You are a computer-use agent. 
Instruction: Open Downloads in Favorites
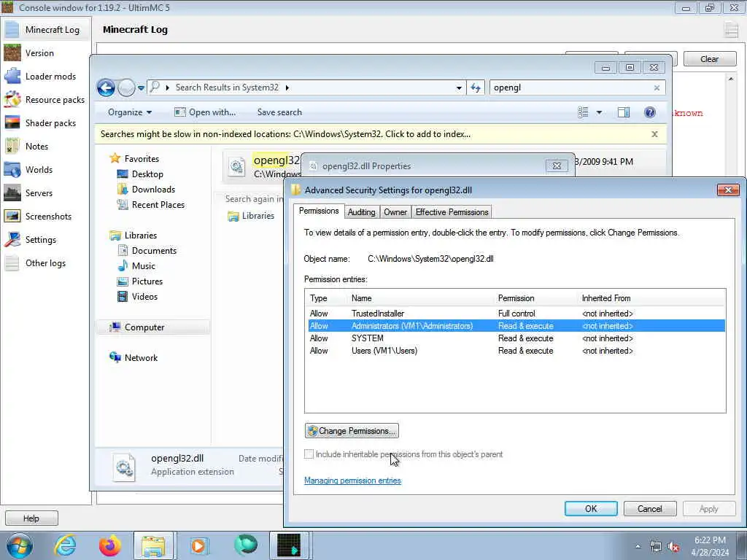pos(153,190)
